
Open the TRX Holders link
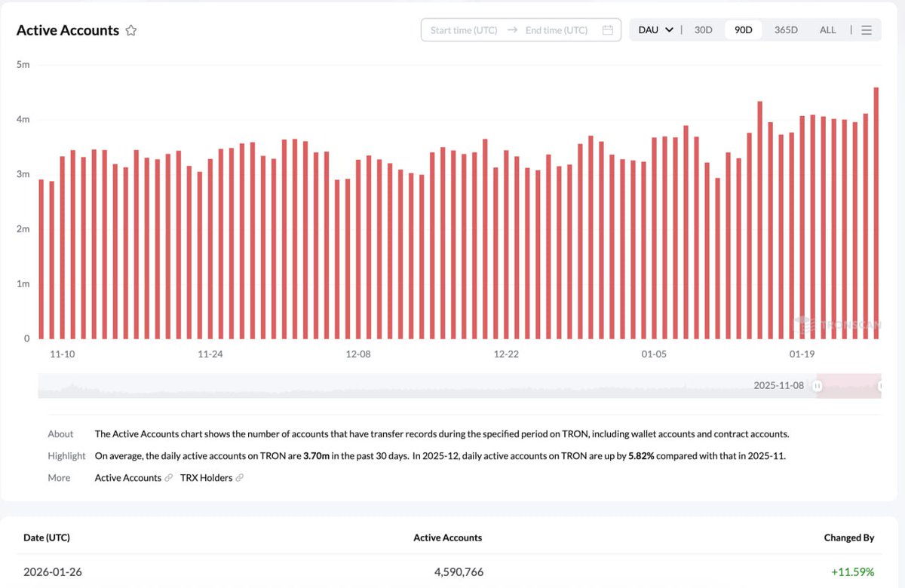click(205, 477)
